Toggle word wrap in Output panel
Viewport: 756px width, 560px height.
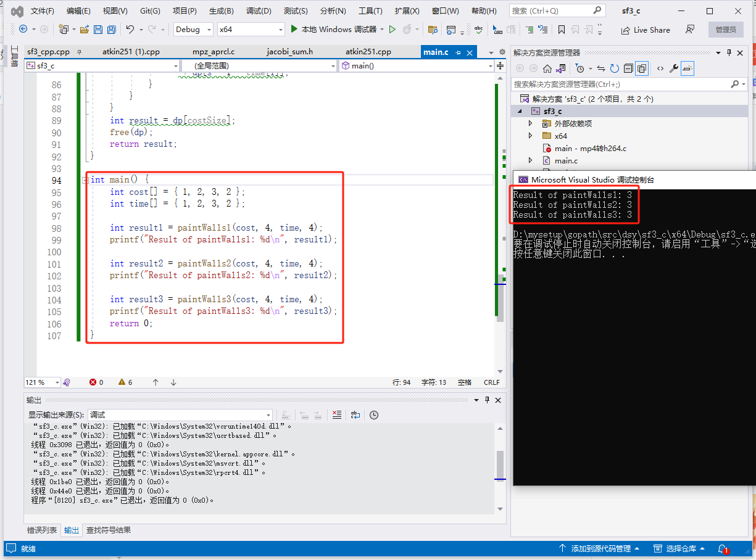pyautogui.click(x=355, y=415)
